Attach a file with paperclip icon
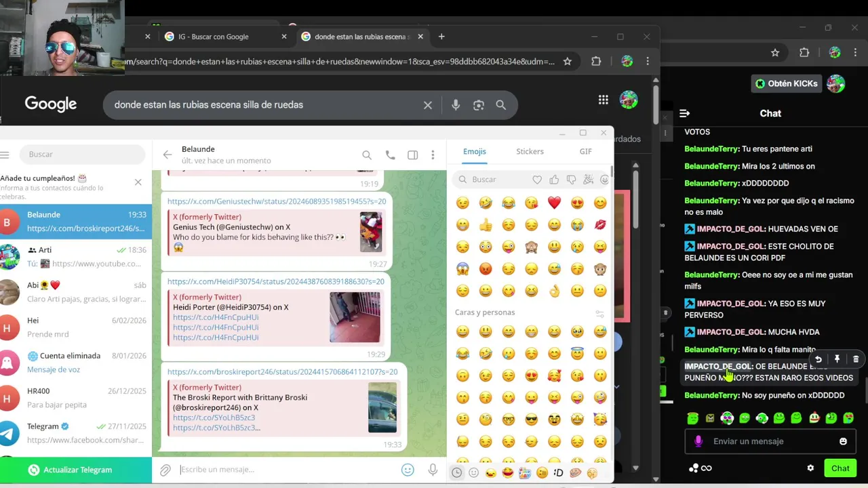 click(165, 470)
